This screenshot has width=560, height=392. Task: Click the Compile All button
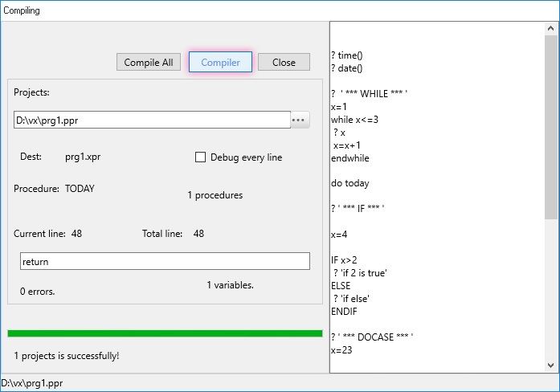(148, 63)
